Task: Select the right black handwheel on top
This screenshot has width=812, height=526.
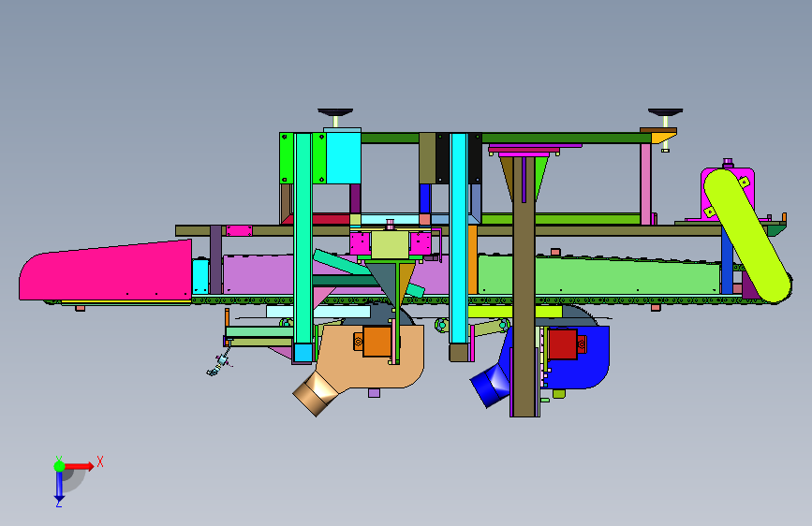Action: 666,111
